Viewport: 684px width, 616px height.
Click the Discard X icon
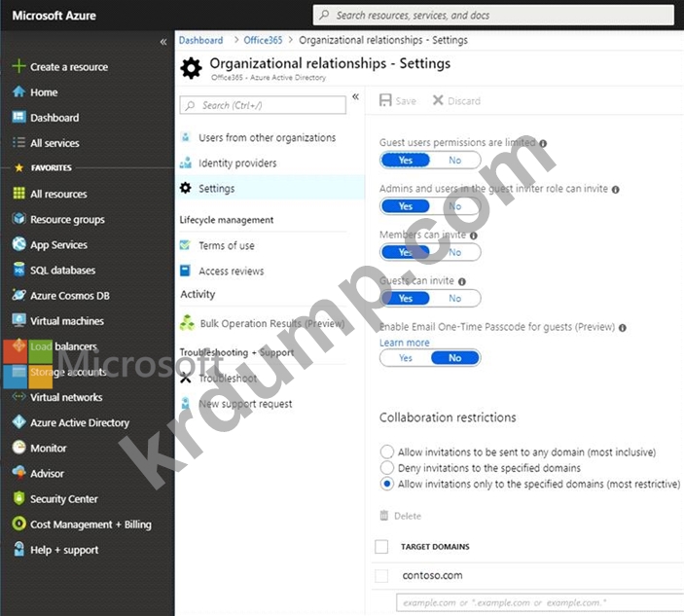point(438,101)
